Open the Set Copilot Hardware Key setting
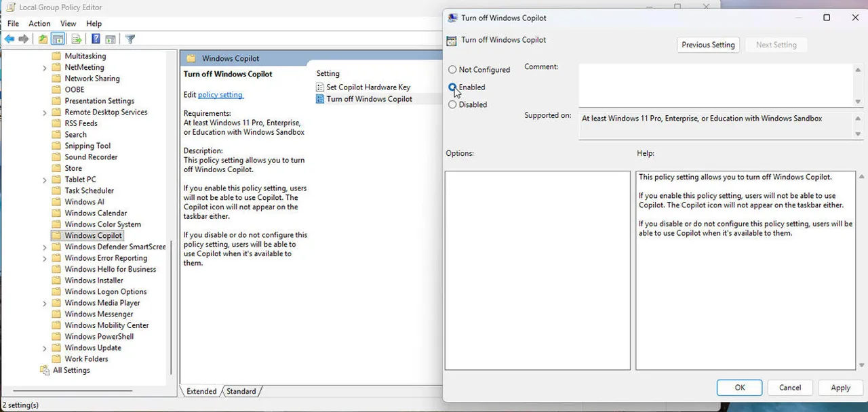 [x=368, y=87]
